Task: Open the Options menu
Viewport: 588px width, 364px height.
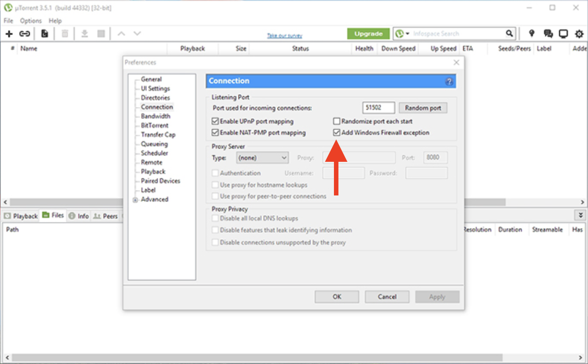Action: pyautogui.click(x=31, y=21)
